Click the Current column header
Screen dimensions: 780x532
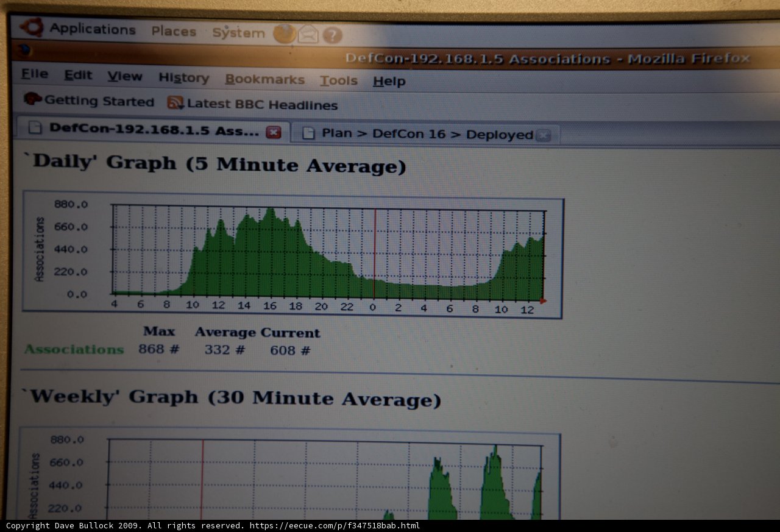tap(291, 333)
